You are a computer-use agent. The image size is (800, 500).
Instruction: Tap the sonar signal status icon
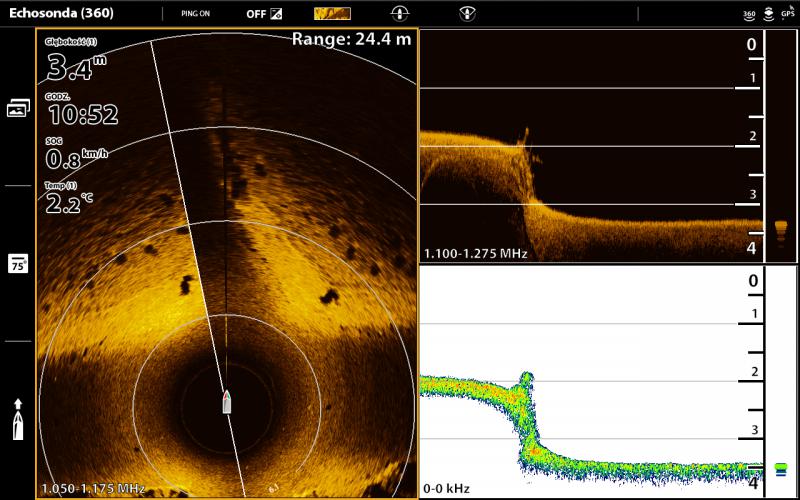767,14
